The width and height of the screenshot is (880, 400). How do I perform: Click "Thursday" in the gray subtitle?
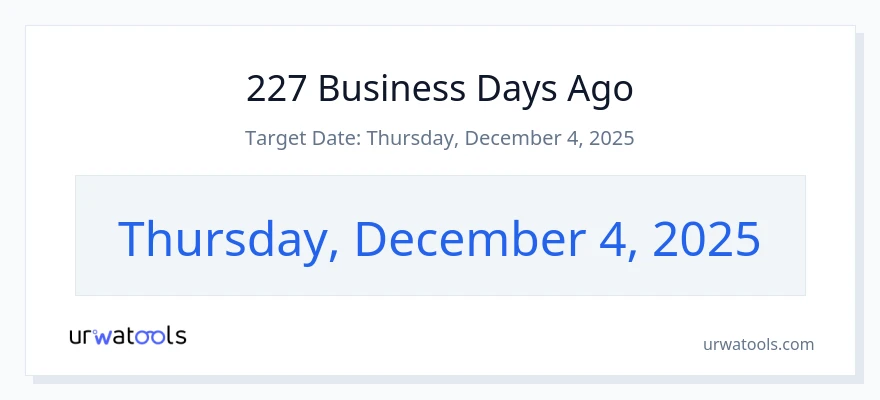pyautogui.click(x=411, y=138)
